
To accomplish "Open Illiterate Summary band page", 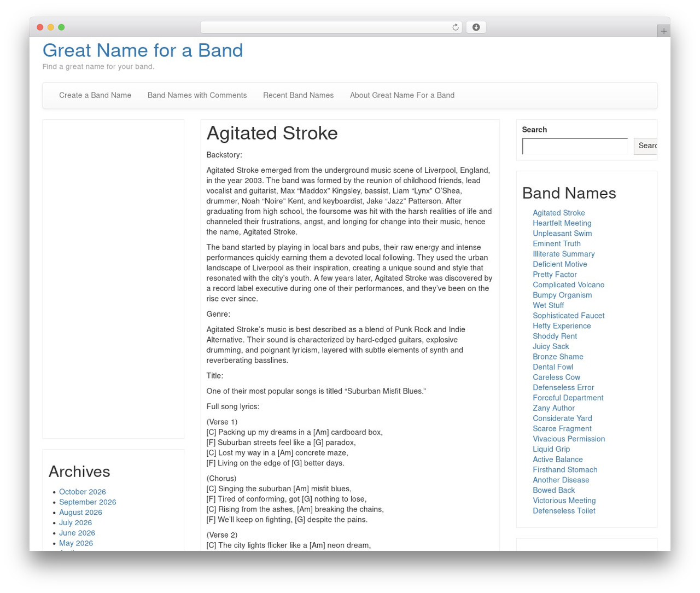I will pyautogui.click(x=564, y=254).
